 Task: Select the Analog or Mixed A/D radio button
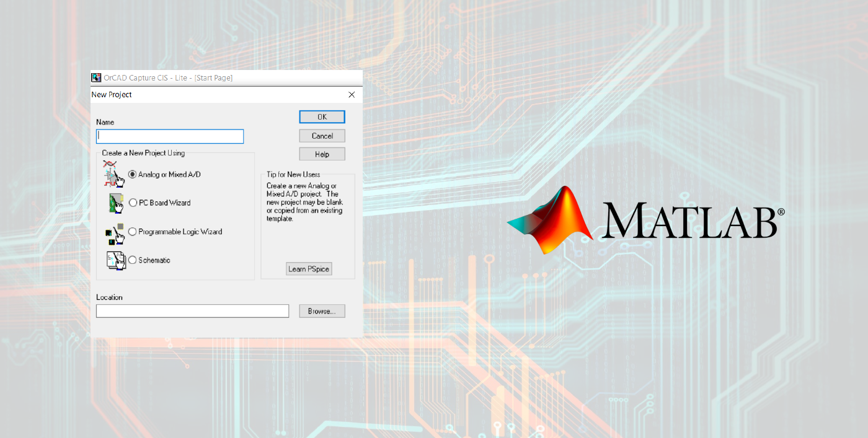pos(133,175)
